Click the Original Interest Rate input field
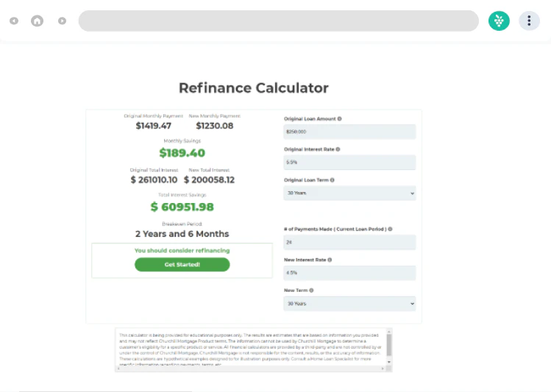Screen dimensions: 551x392 pyautogui.click(x=349, y=163)
